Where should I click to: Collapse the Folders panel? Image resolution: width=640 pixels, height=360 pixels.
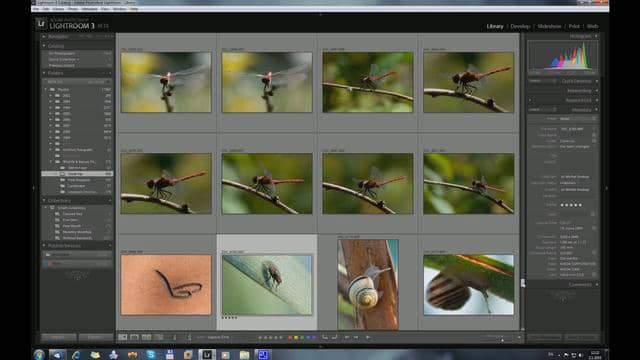point(44,73)
